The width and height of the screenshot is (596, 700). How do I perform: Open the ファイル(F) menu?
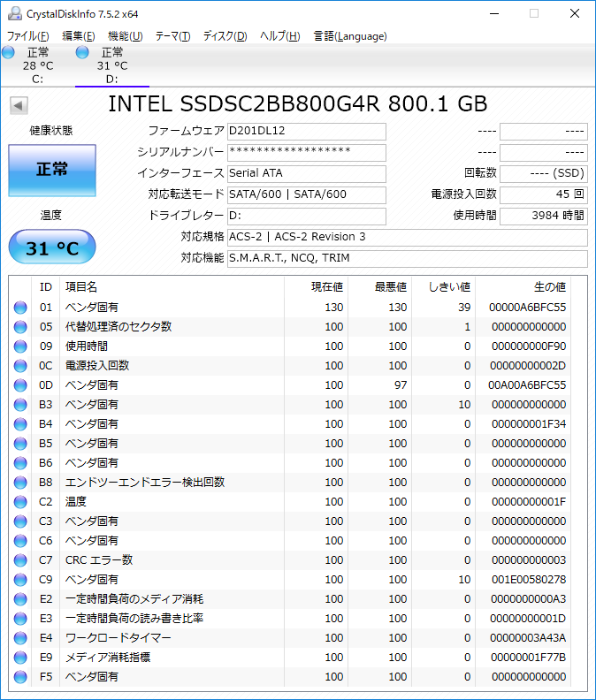coord(27,36)
